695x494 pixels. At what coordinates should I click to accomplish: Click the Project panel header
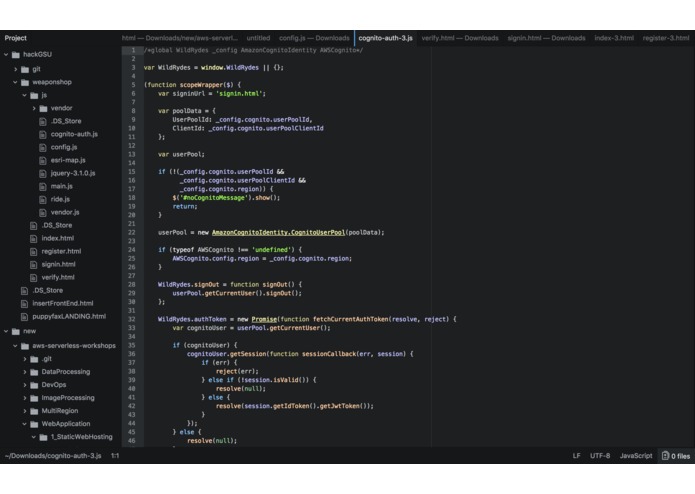point(16,38)
